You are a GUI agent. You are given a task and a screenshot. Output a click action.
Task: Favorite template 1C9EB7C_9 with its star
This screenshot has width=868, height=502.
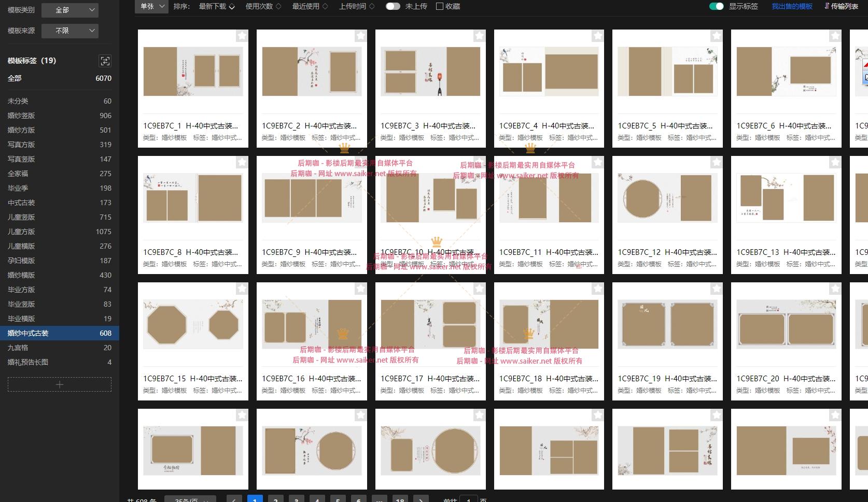click(x=361, y=162)
